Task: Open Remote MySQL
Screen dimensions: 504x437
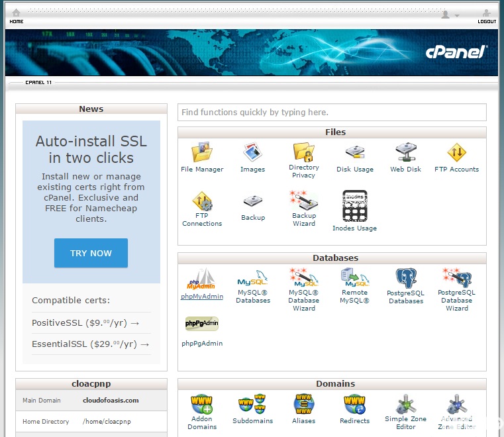Action: [354, 286]
